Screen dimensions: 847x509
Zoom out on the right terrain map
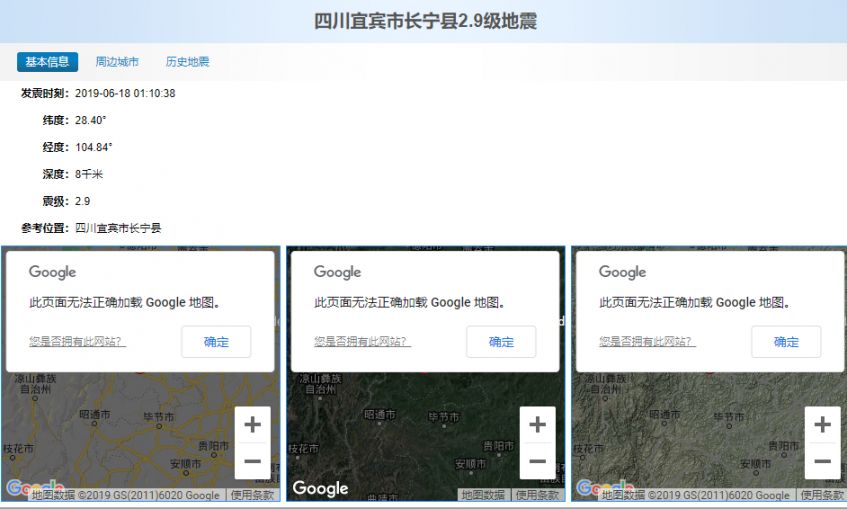[822, 461]
